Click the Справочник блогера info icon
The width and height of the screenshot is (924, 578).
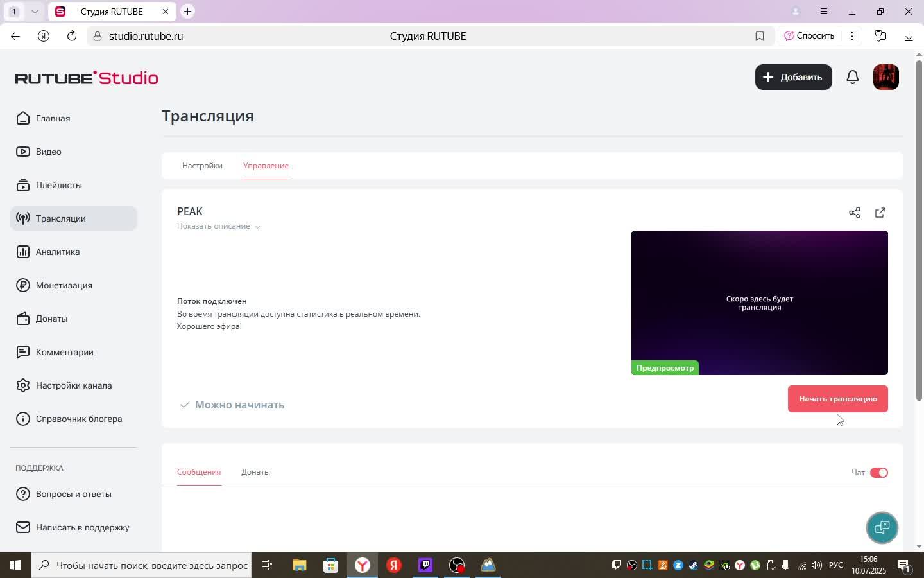[23, 419]
